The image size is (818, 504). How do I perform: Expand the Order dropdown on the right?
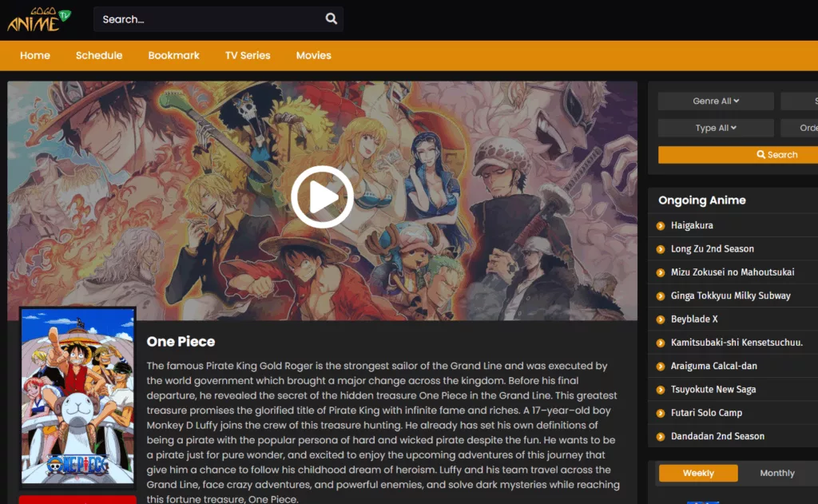coord(806,127)
